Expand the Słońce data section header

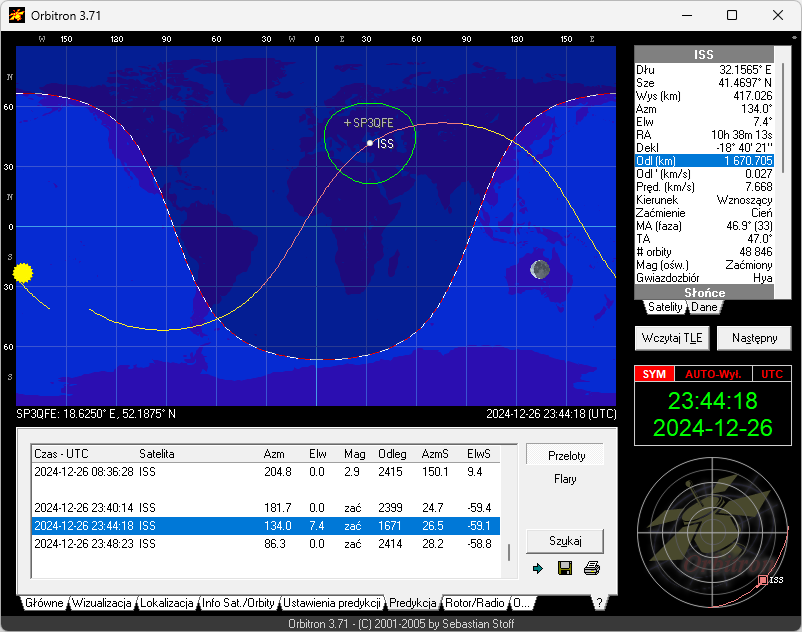[x=704, y=292]
